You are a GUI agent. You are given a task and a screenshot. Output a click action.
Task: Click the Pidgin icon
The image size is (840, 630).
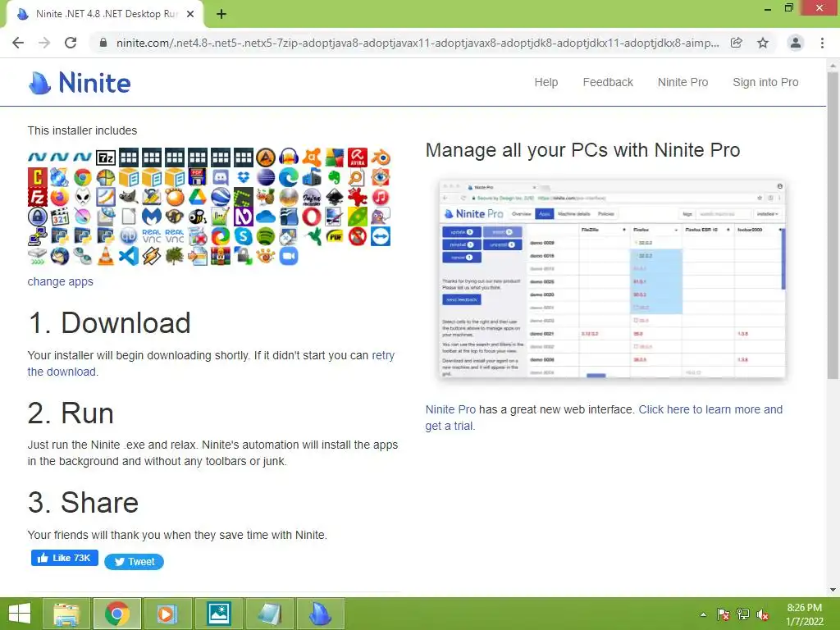click(381, 217)
